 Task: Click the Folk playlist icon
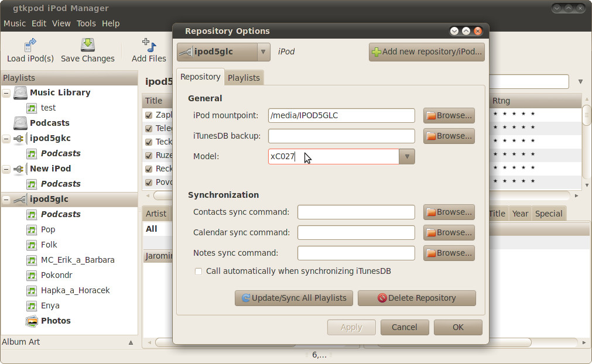coord(32,245)
